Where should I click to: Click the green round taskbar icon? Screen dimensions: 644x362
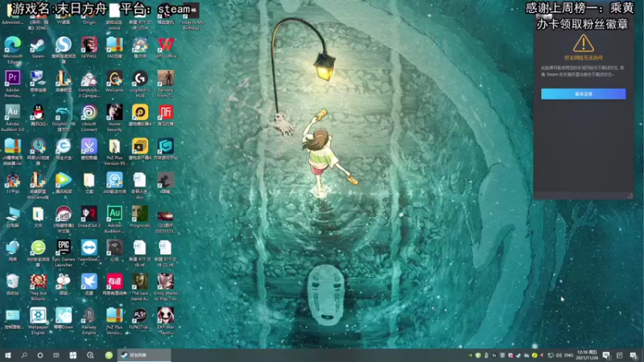click(x=109, y=356)
